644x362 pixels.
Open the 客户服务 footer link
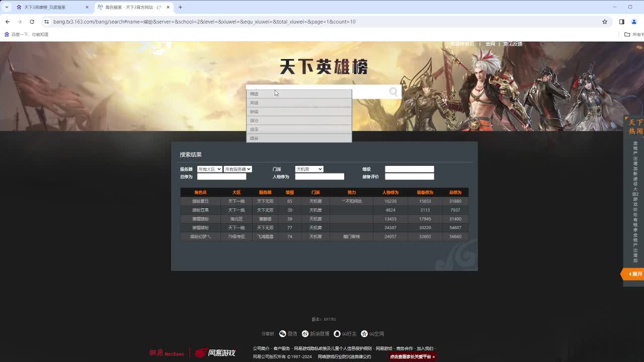pyautogui.click(x=282, y=348)
